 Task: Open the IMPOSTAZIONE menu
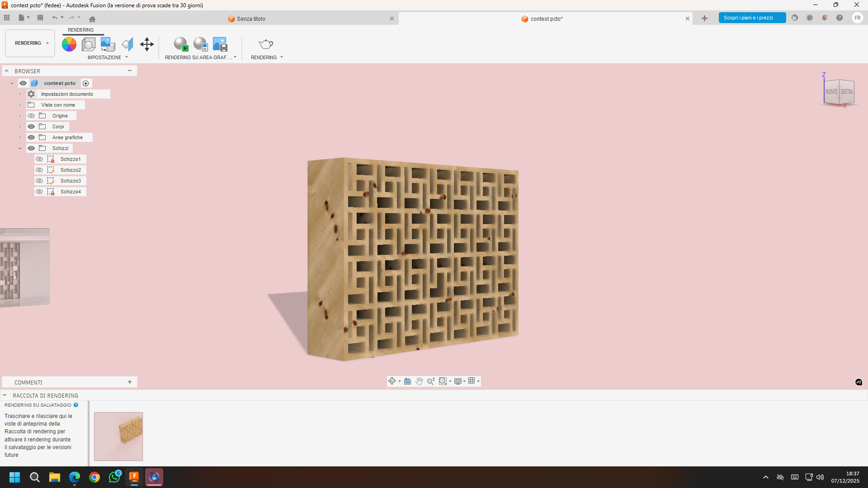(108, 57)
